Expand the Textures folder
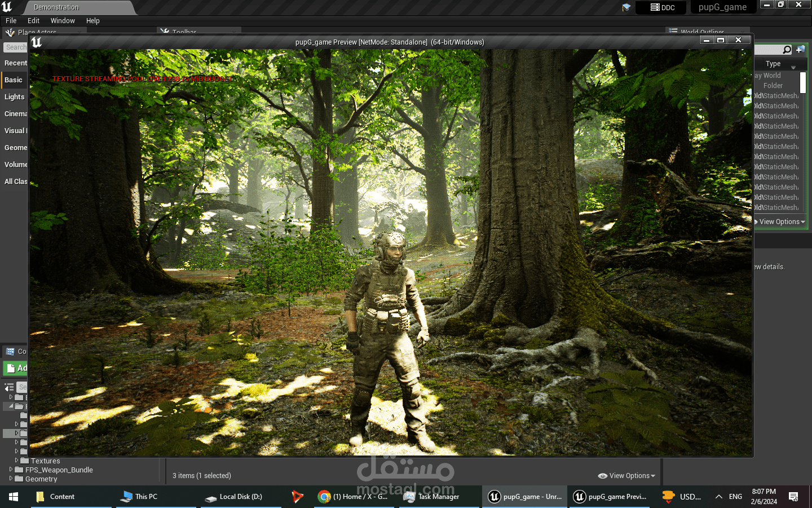812x508 pixels. [x=16, y=461]
